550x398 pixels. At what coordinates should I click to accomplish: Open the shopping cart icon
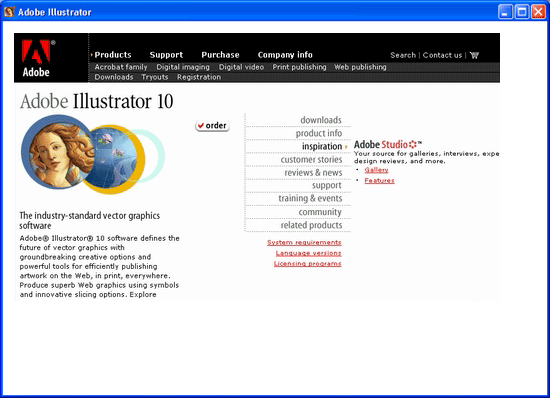click(x=474, y=55)
